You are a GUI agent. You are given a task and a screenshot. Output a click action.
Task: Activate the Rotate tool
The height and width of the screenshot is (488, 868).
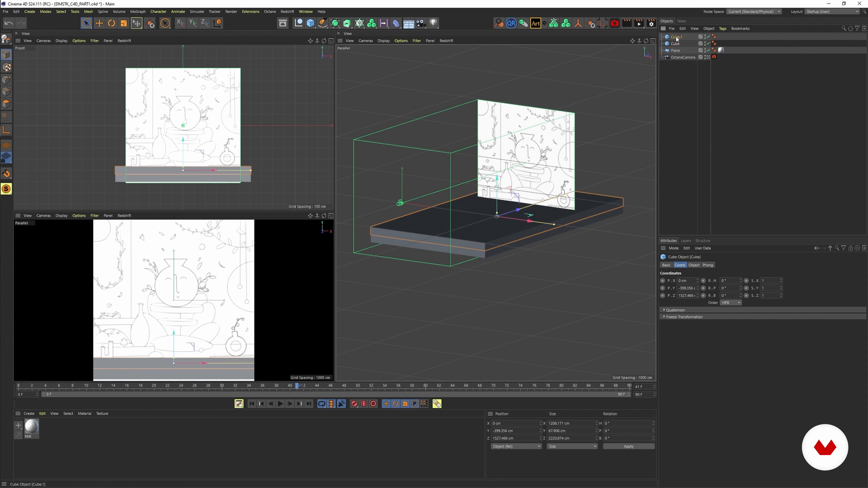coord(111,23)
